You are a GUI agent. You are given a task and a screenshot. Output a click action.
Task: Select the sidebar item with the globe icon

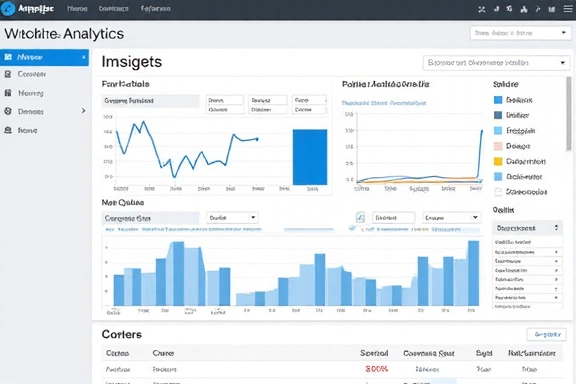point(44,111)
